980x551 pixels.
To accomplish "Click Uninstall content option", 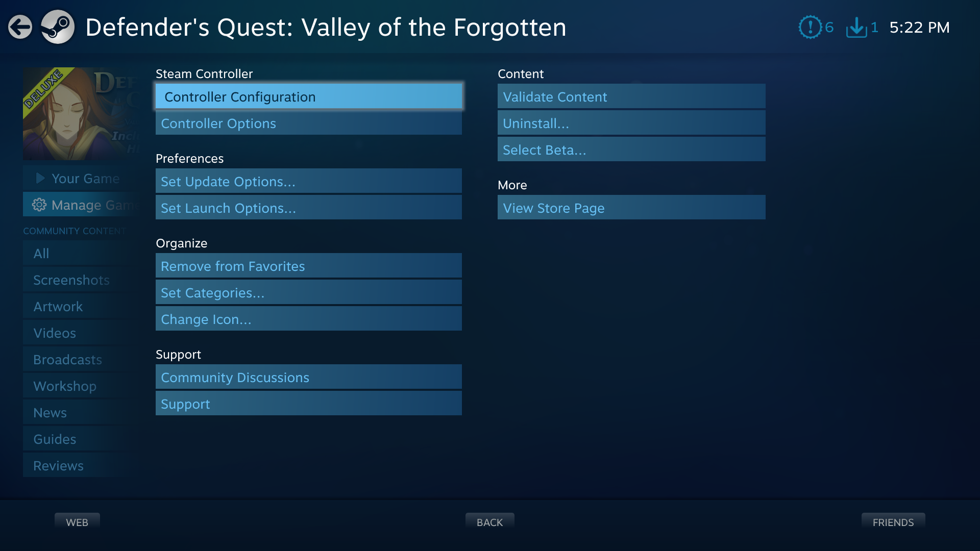I will coord(631,123).
